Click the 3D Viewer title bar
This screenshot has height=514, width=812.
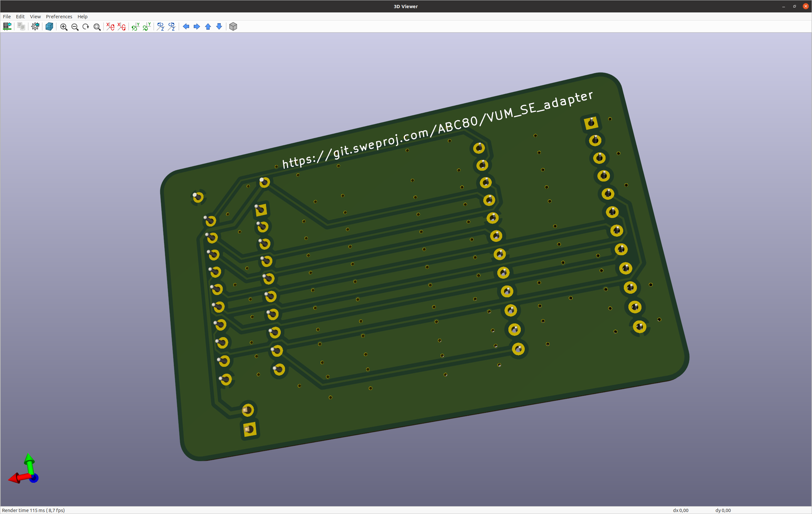[x=406, y=7]
